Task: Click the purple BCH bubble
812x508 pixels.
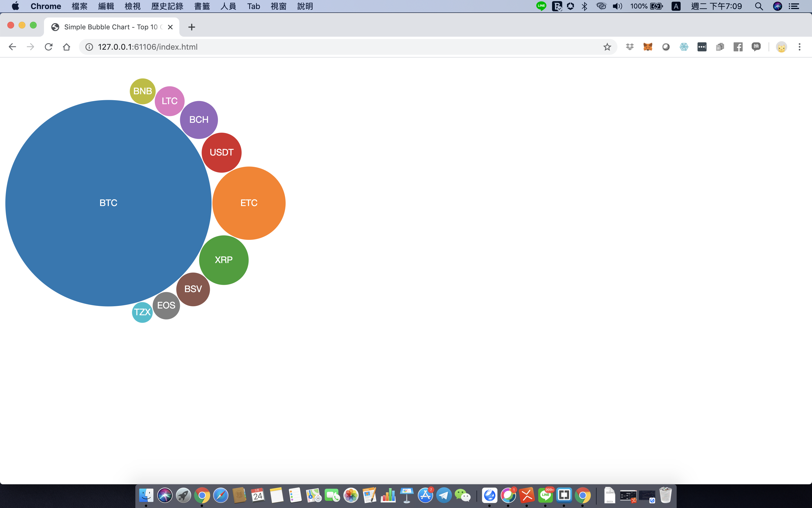Action: [199, 120]
